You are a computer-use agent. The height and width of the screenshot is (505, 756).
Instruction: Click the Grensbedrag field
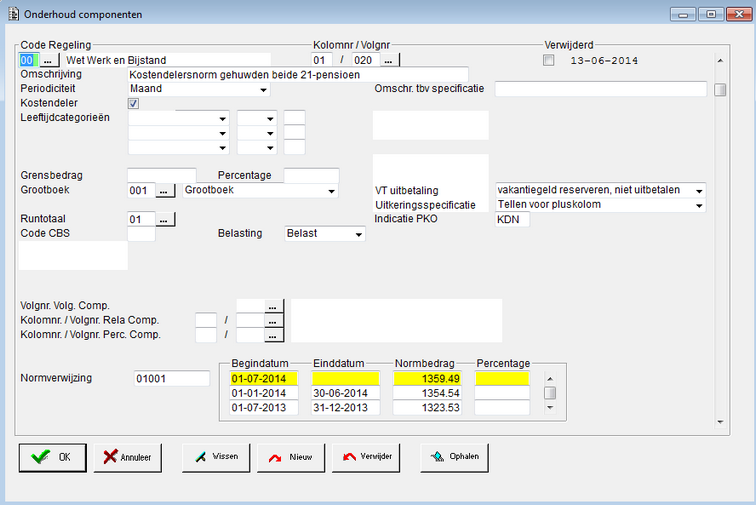click(162, 176)
